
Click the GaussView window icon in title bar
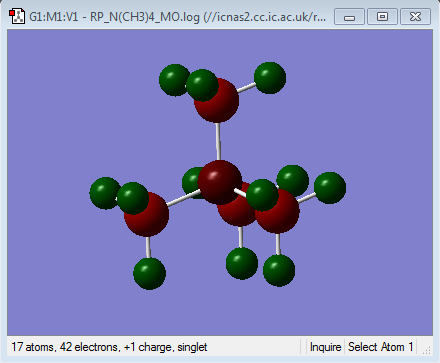pyautogui.click(x=17, y=16)
